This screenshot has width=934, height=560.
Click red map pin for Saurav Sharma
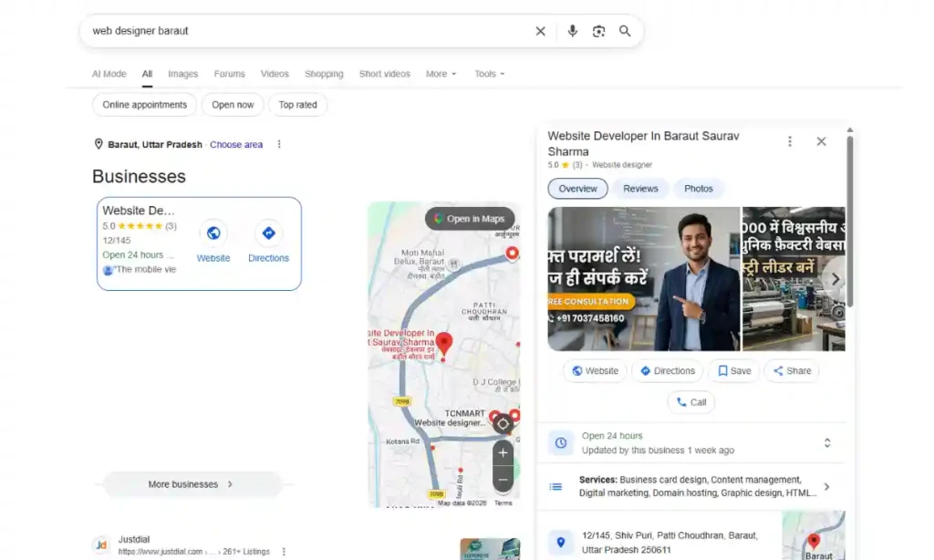click(444, 345)
